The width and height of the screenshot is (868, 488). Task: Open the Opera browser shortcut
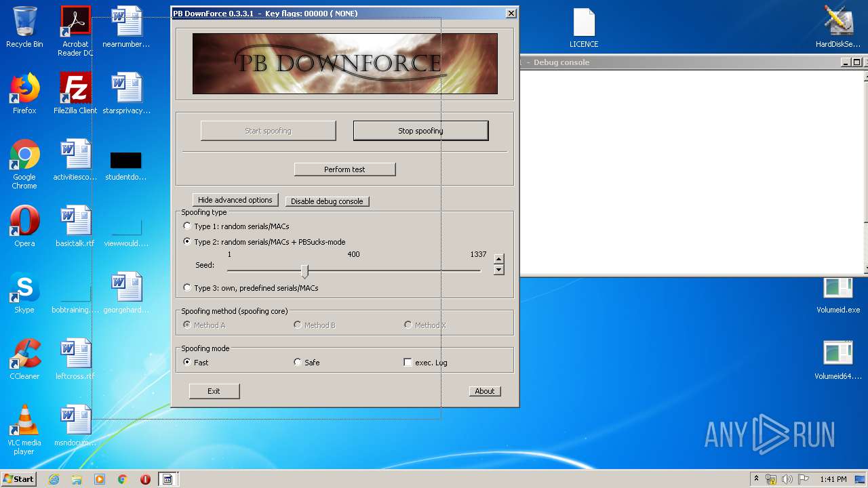coord(24,226)
